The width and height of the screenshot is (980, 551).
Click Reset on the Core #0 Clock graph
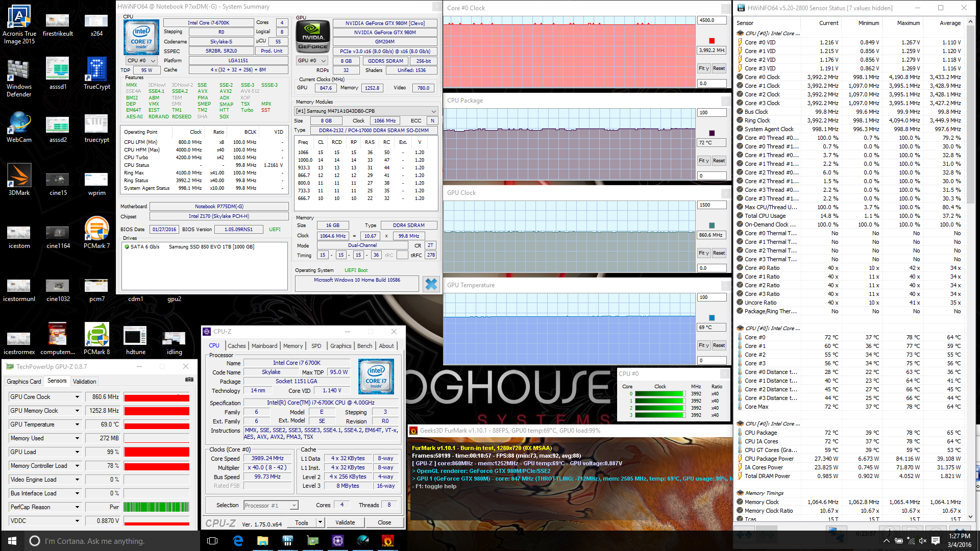coord(719,68)
